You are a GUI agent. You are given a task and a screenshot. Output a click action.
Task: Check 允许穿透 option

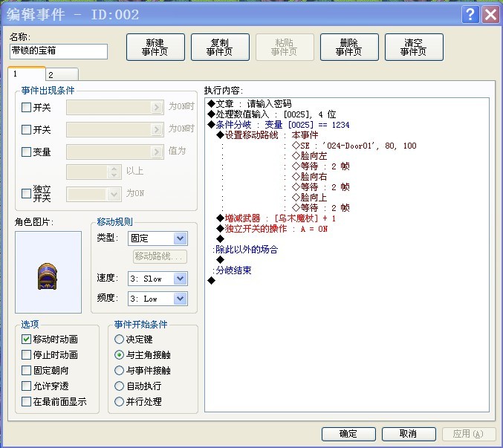[x=26, y=386]
